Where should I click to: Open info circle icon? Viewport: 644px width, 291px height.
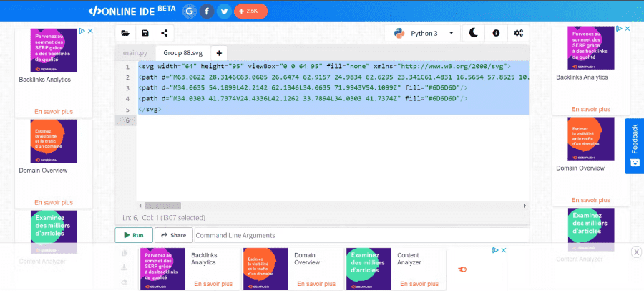pyautogui.click(x=496, y=34)
